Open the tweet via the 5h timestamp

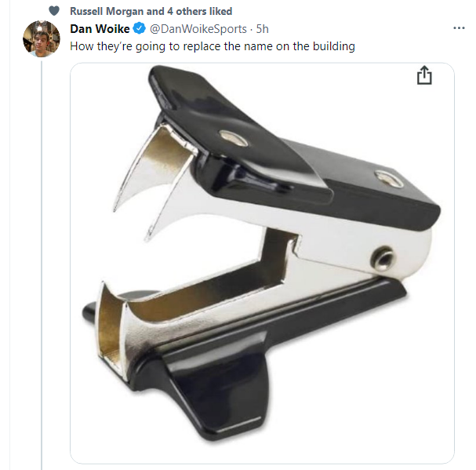coord(262,29)
